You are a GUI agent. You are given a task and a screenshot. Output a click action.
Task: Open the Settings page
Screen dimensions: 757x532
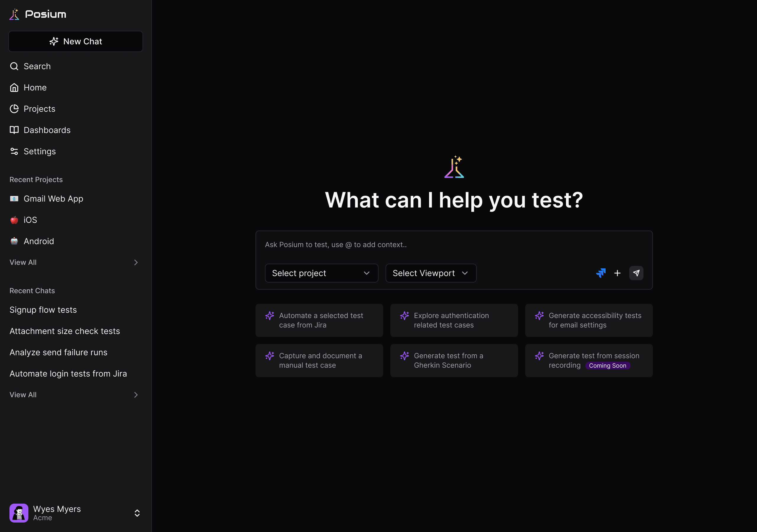click(x=40, y=151)
